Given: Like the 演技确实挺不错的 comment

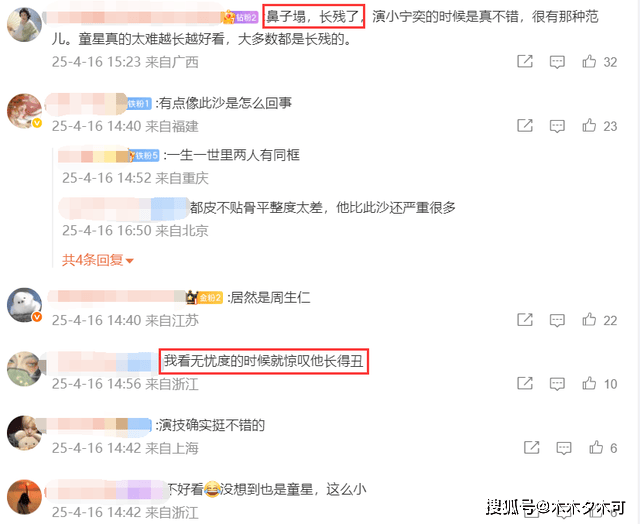Looking at the screenshot, I should tap(596, 448).
